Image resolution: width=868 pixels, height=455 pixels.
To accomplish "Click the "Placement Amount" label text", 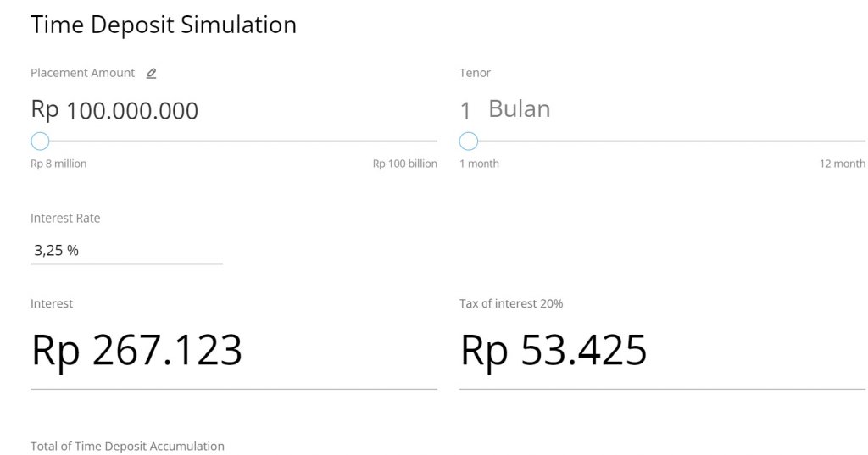I will pyautogui.click(x=82, y=73).
